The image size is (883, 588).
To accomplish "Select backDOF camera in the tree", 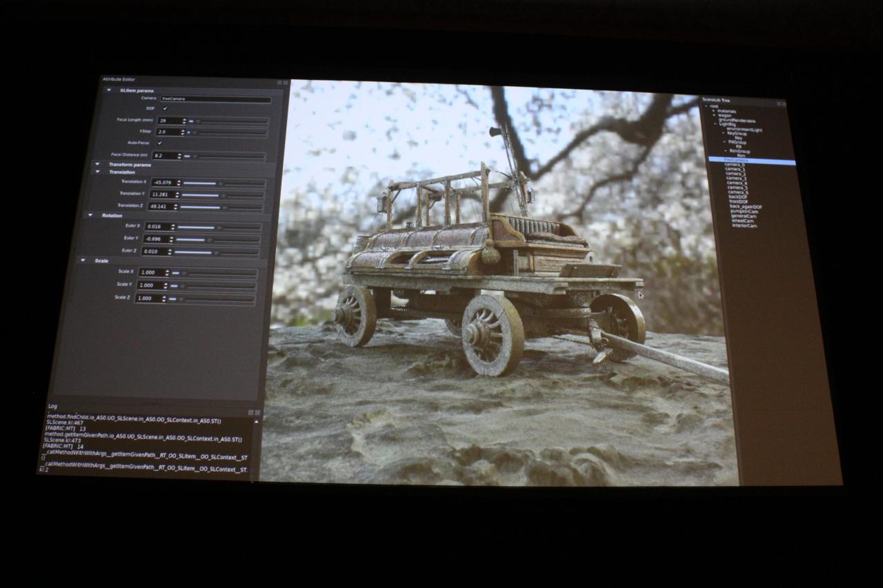I will pyautogui.click(x=738, y=196).
